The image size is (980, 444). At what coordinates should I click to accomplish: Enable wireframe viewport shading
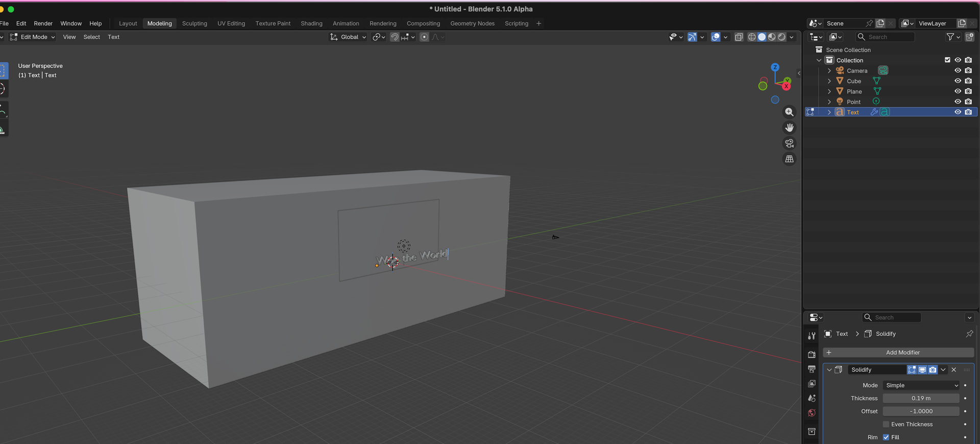click(752, 37)
